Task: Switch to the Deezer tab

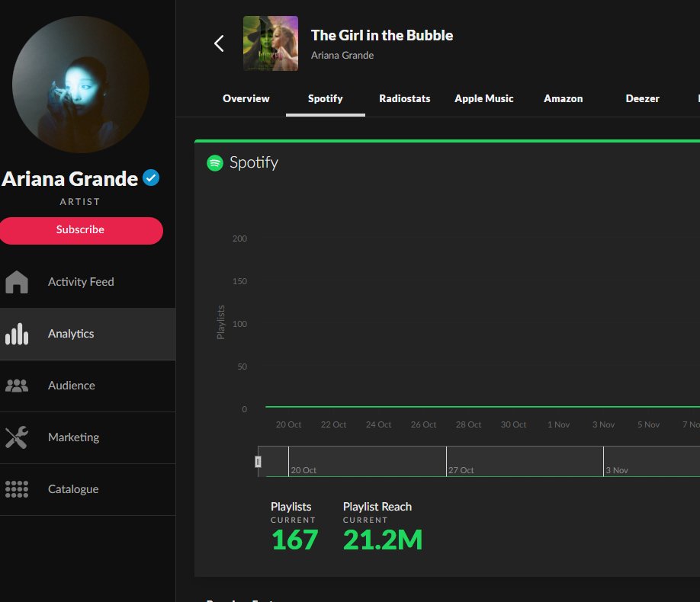Action: tap(642, 98)
